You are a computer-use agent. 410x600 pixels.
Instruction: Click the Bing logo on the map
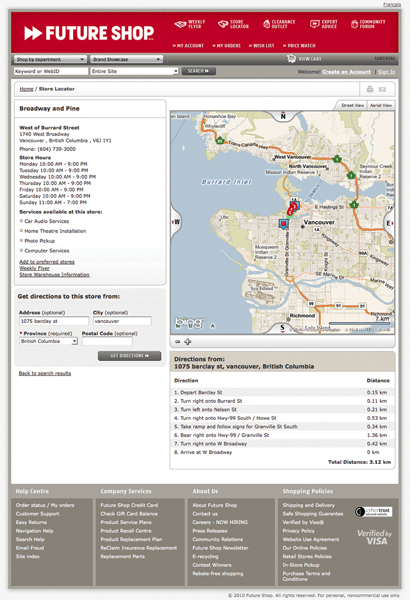coord(189,323)
